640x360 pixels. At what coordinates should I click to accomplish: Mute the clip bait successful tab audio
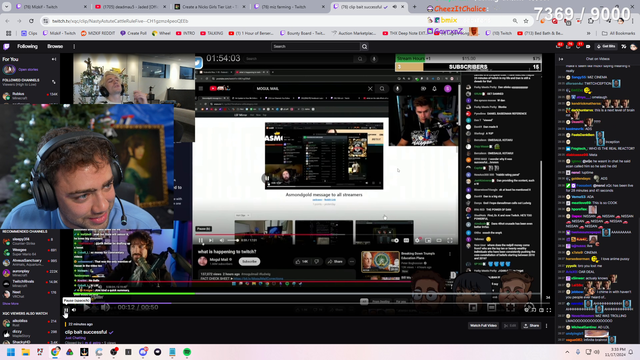[395, 7]
